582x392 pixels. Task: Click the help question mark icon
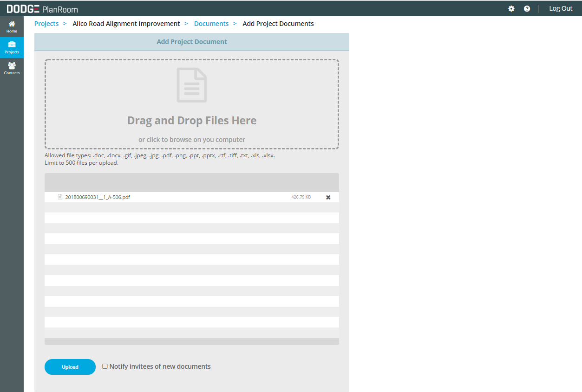527,8
